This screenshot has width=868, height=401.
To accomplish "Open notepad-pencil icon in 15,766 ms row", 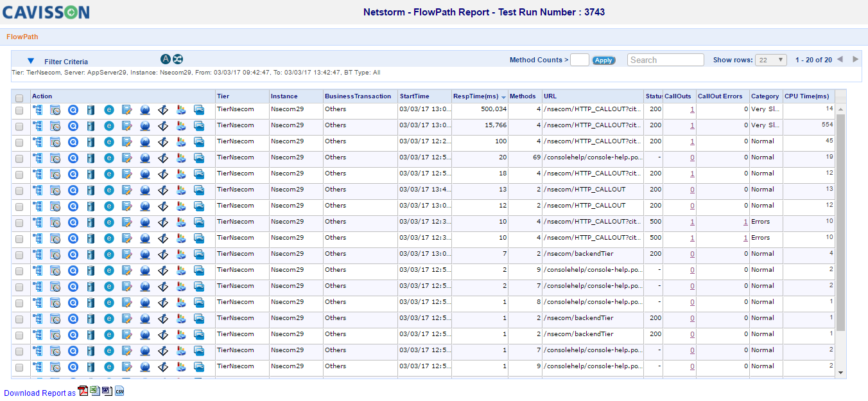I will [x=127, y=126].
